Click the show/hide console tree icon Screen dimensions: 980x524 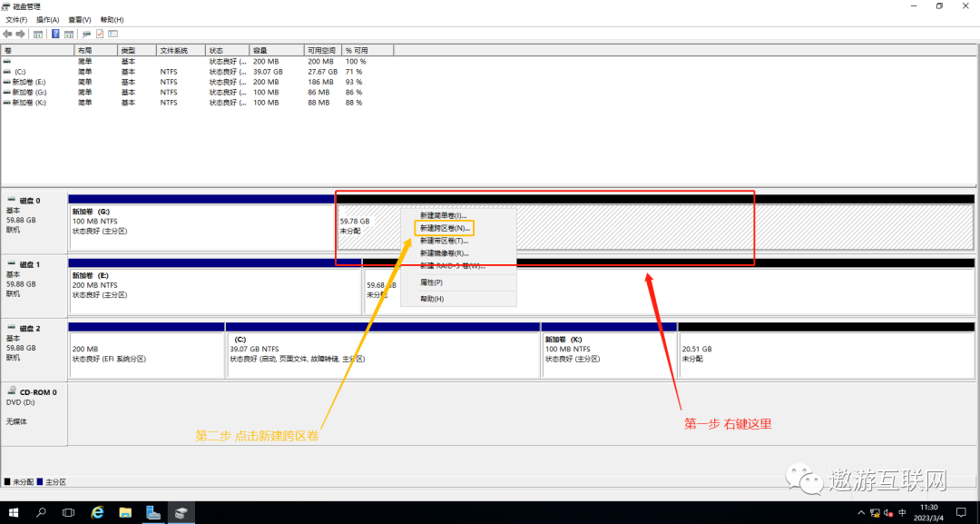(x=38, y=34)
